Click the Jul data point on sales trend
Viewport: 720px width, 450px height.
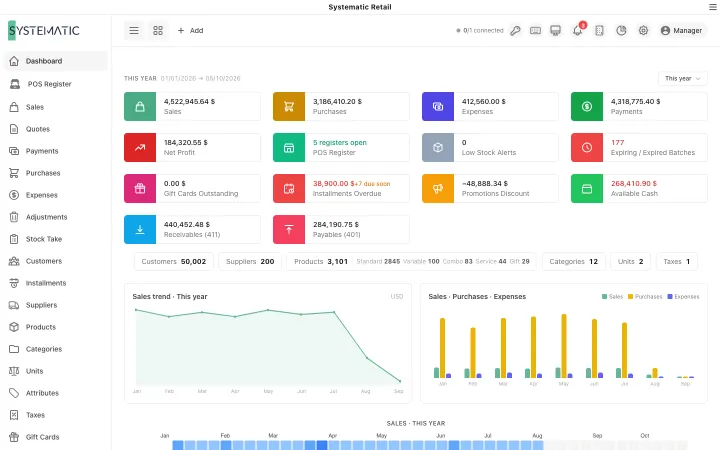pyautogui.click(x=334, y=312)
